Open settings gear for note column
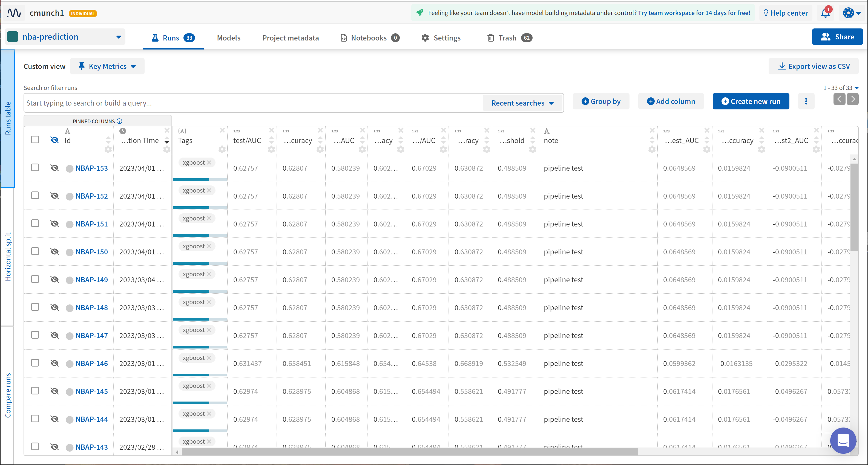Viewport: 868px width, 465px height. 652,149
